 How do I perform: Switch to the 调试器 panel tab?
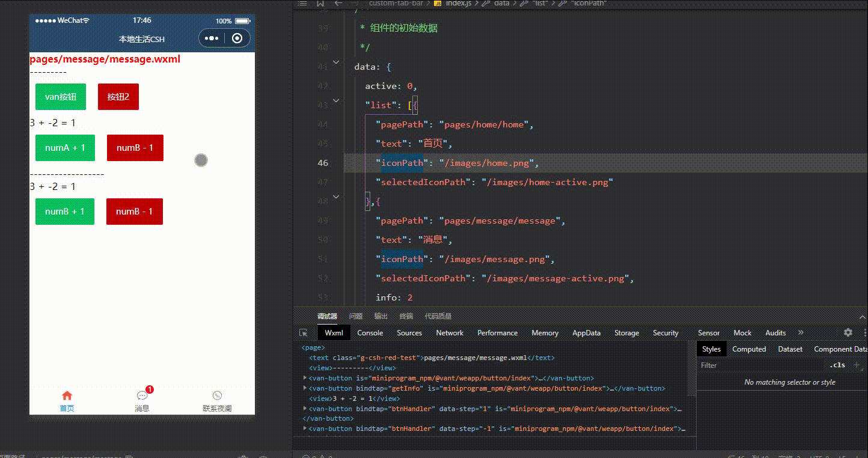tap(327, 316)
